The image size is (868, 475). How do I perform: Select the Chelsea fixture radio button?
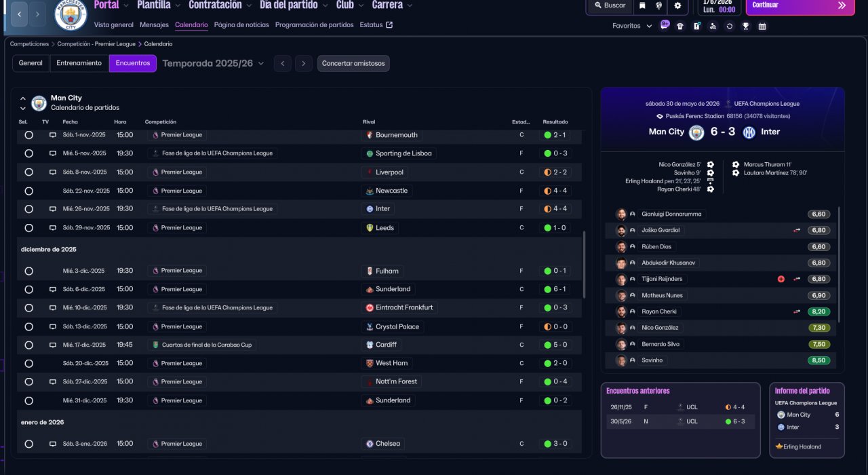28,444
